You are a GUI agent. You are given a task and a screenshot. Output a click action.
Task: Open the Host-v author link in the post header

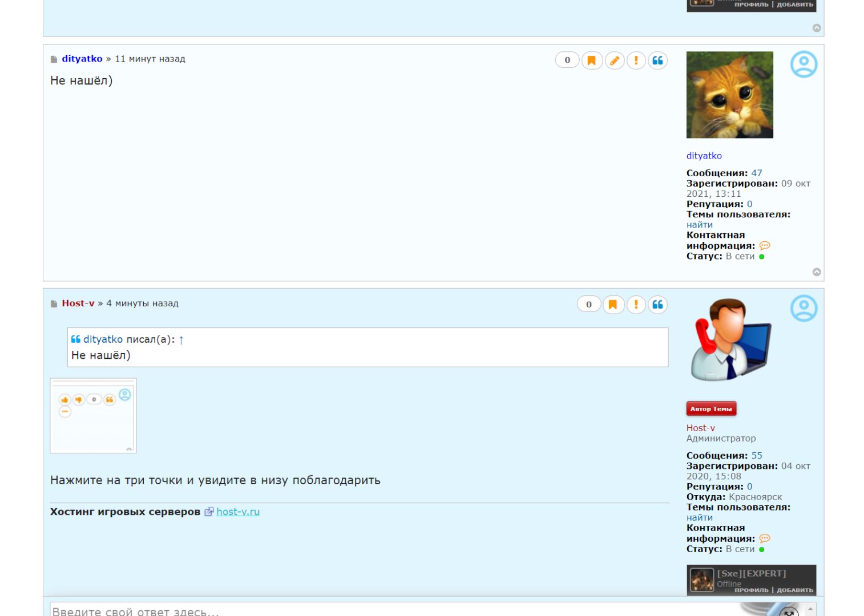pos(78,303)
